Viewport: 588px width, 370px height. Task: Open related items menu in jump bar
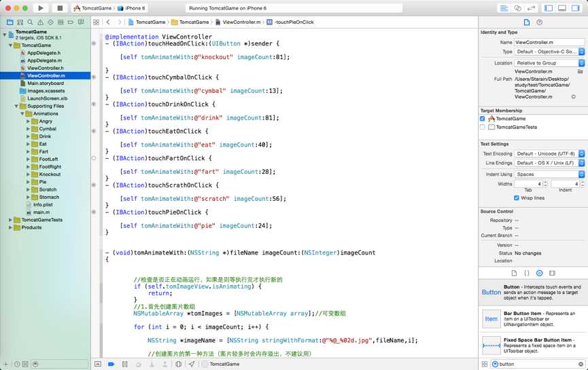(x=96, y=22)
